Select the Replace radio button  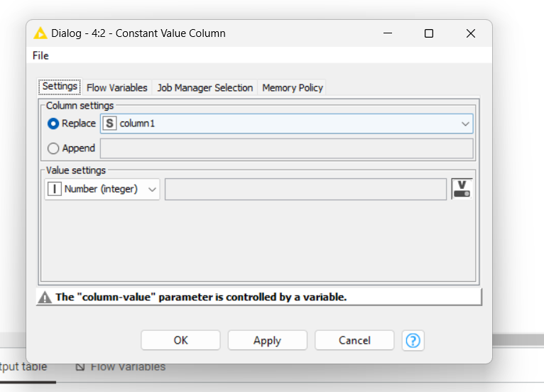tap(53, 124)
